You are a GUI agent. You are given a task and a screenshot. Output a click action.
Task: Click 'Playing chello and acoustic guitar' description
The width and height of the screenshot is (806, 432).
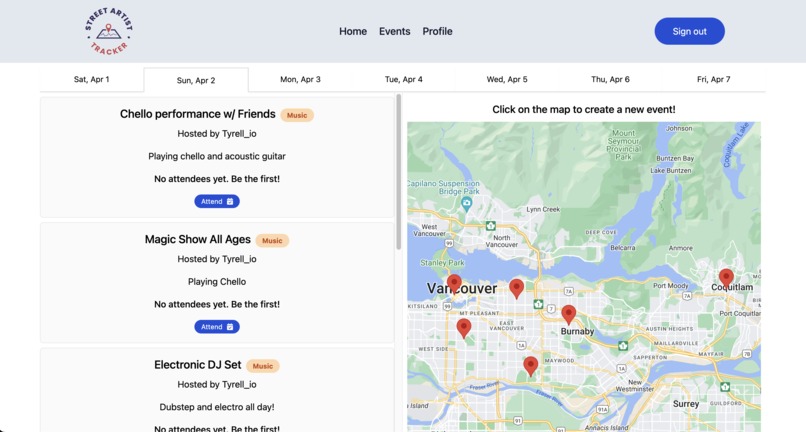[x=217, y=156]
